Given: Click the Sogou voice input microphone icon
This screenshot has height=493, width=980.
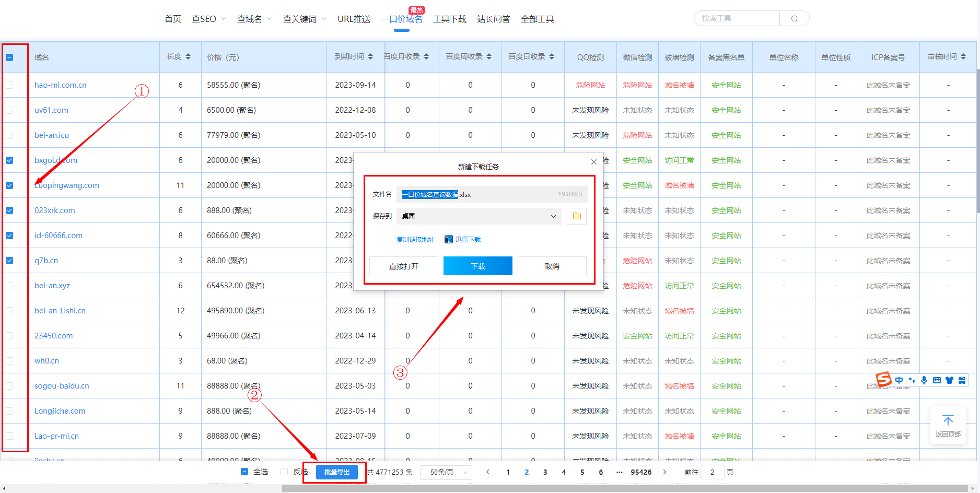Looking at the screenshot, I should [924, 380].
